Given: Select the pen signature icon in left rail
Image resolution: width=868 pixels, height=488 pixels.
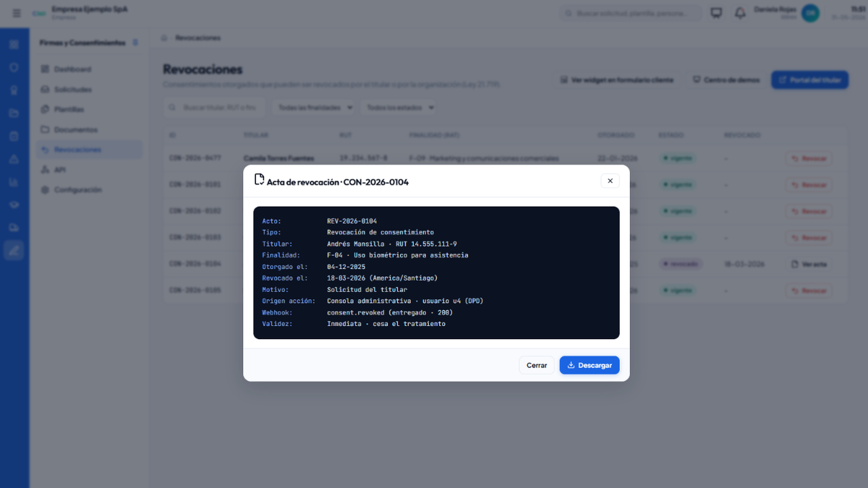Looking at the screenshot, I should coord(14,251).
